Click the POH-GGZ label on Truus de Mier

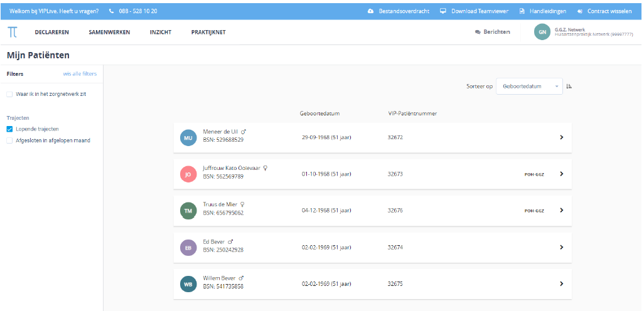(x=534, y=211)
